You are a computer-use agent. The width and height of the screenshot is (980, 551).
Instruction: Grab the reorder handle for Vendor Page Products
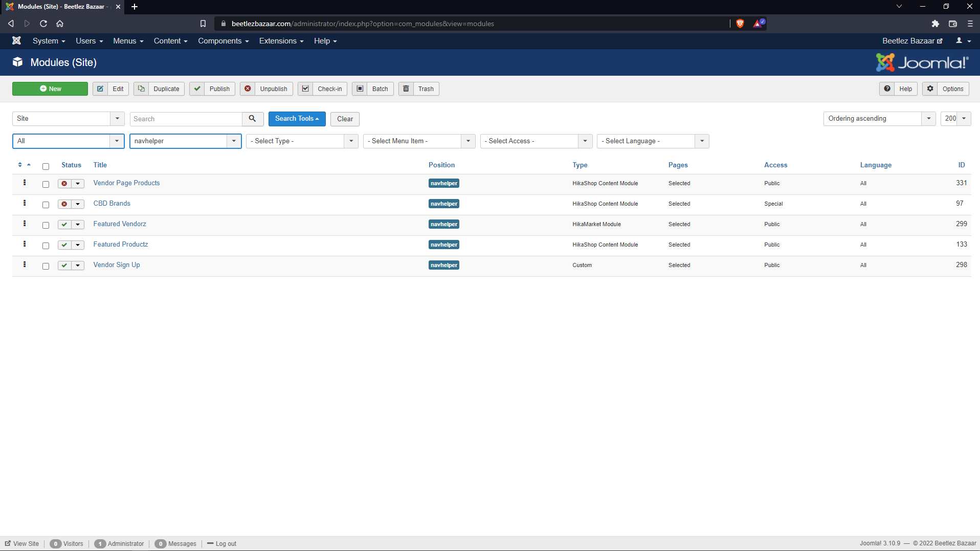[x=25, y=183]
